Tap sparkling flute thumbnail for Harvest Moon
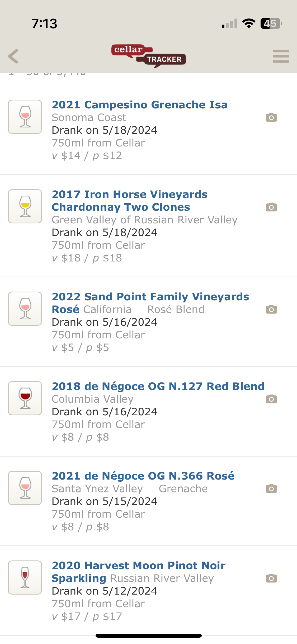 (x=25, y=577)
